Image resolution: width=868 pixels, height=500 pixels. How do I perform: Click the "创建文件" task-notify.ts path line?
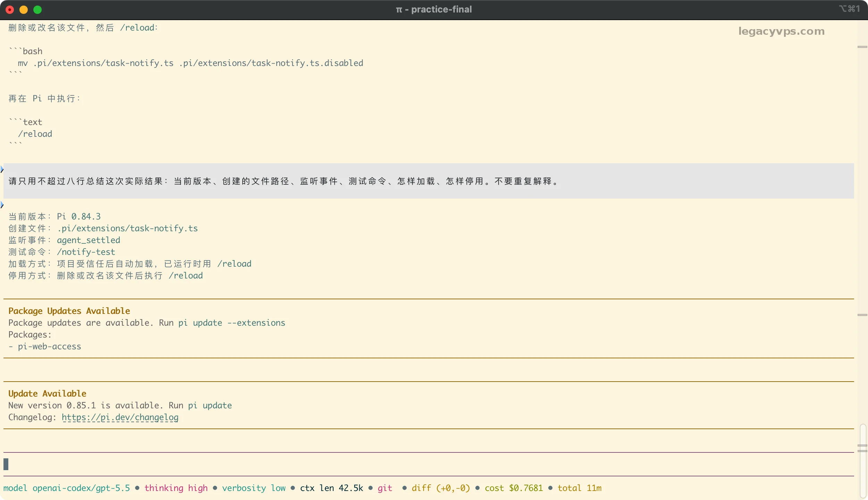click(x=103, y=228)
